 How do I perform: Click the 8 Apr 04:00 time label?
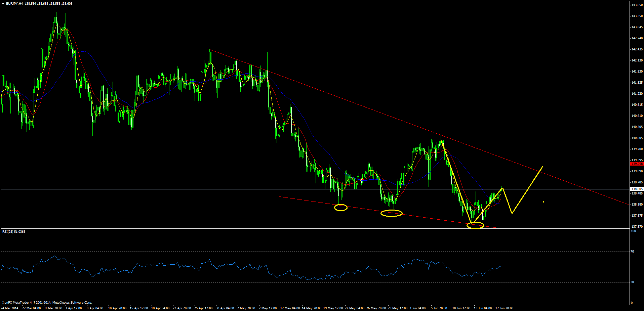pyautogui.click(x=95, y=308)
